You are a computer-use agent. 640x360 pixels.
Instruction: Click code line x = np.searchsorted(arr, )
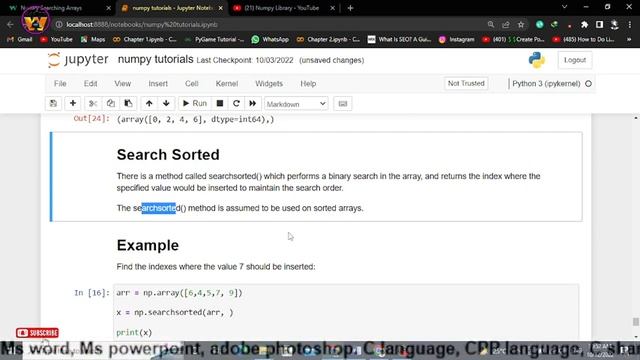pyautogui.click(x=175, y=313)
